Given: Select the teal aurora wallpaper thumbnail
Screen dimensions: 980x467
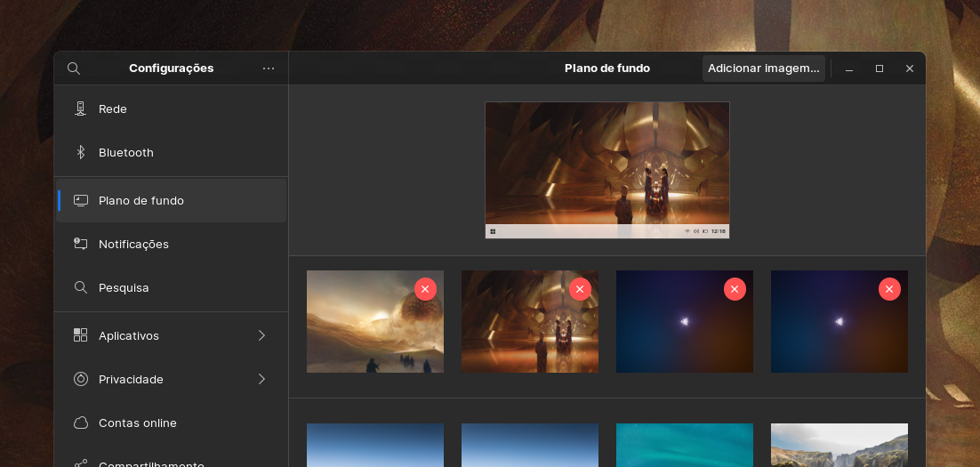Looking at the screenshot, I should click(x=685, y=445).
